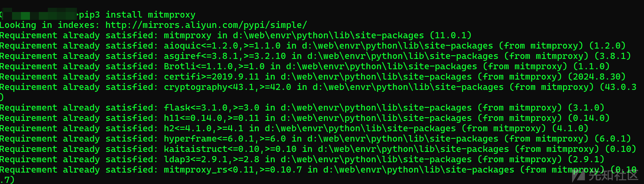
Task: Click the mitmproxy_rs requirement name
Action: [x=195, y=170]
